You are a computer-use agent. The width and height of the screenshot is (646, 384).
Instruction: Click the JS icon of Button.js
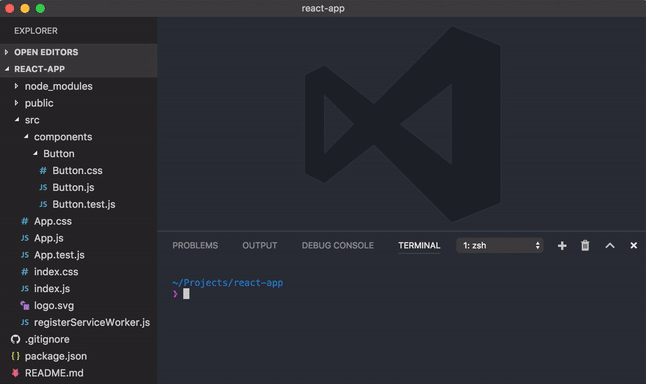coord(43,187)
